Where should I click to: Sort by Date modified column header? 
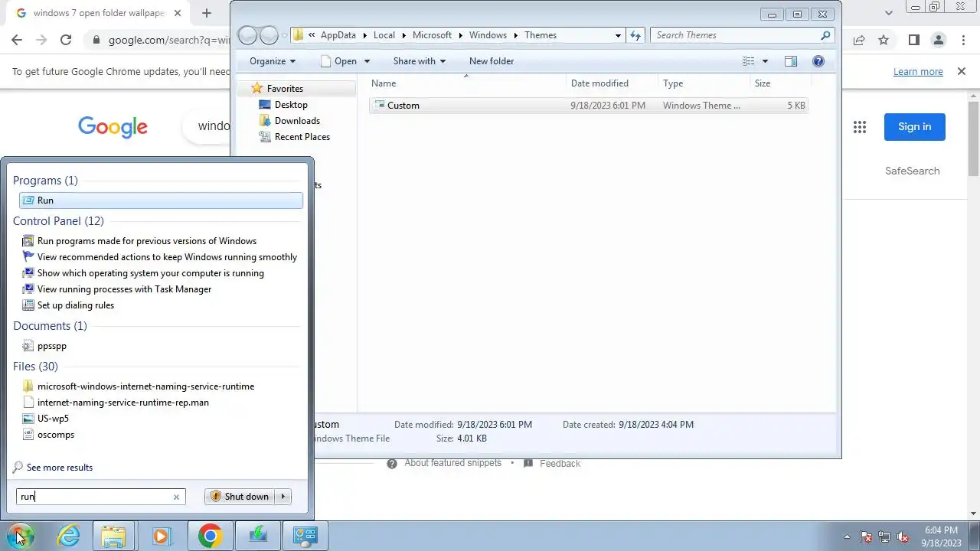[612, 83]
